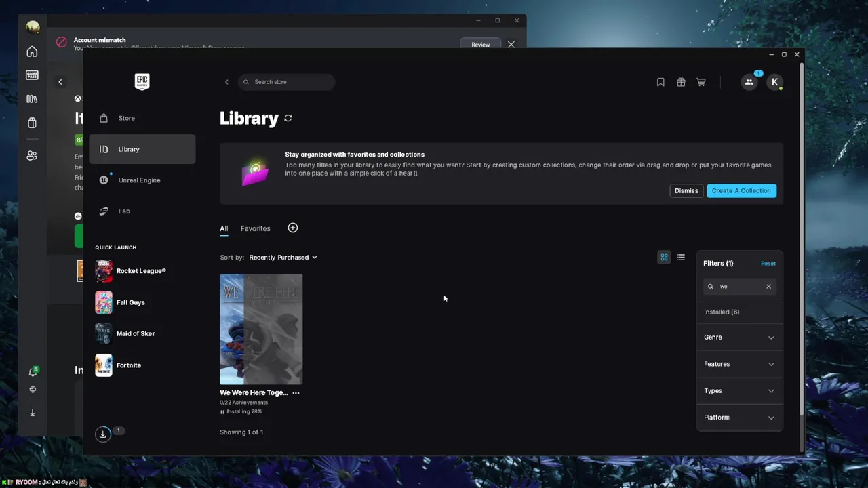Open the Xbox app downloads arrow
Screen dimensions: 868x488
(x=33, y=413)
